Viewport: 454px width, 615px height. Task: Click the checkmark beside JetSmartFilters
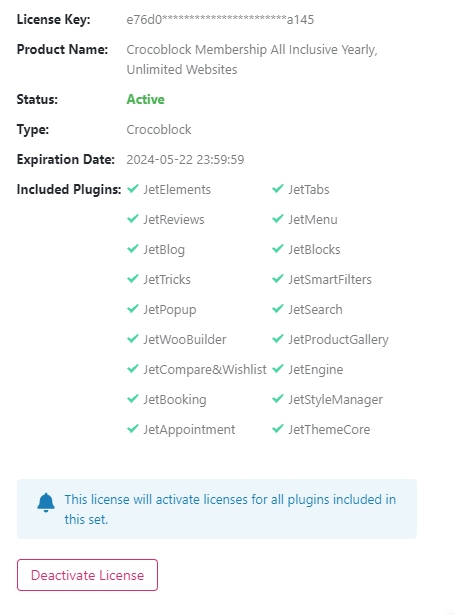[x=278, y=278]
